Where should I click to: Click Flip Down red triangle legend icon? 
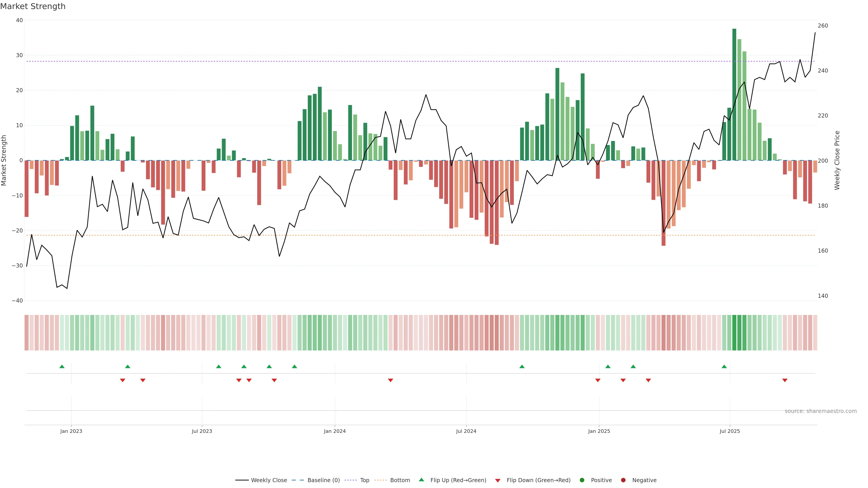[498, 481]
